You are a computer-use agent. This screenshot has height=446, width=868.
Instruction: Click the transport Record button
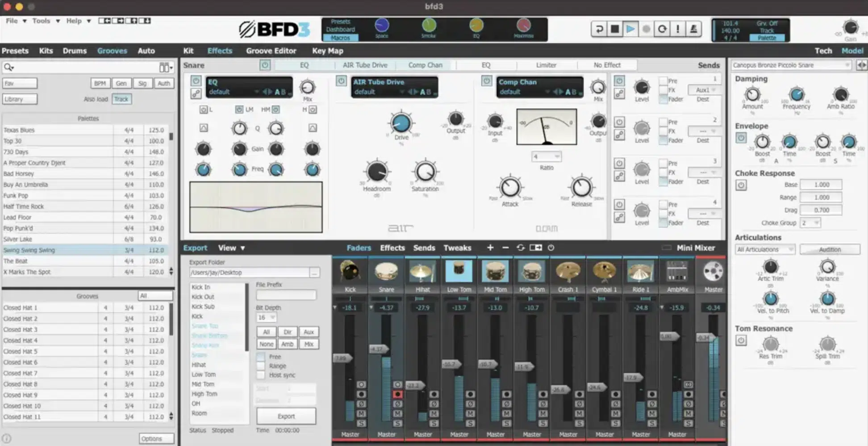coord(646,29)
